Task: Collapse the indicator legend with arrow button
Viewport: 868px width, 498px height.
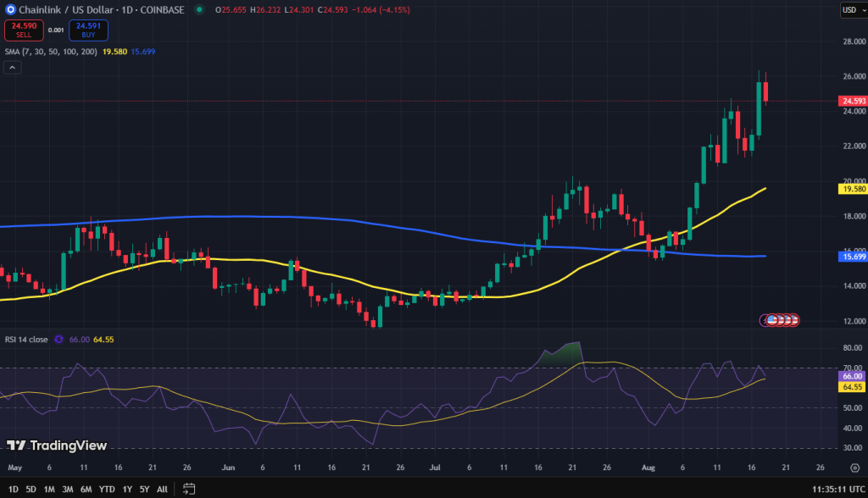Action: [12, 66]
